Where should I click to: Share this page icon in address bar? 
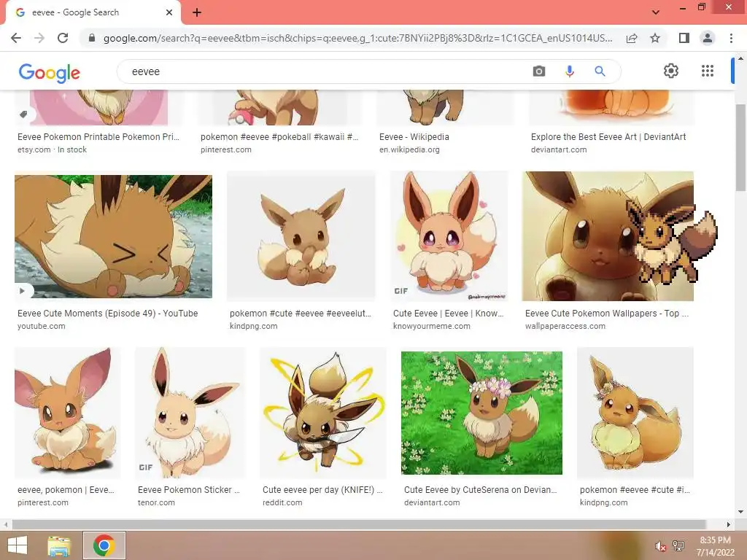[632, 38]
